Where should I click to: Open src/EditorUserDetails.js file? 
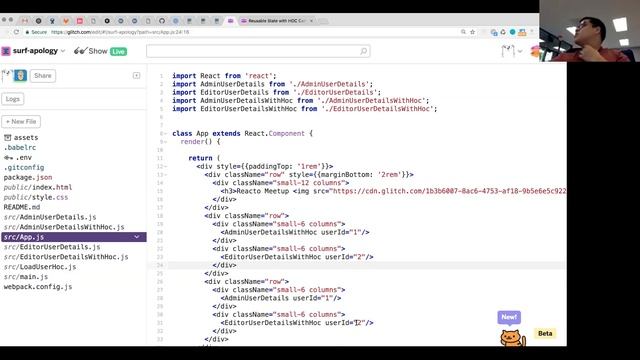(52, 247)
